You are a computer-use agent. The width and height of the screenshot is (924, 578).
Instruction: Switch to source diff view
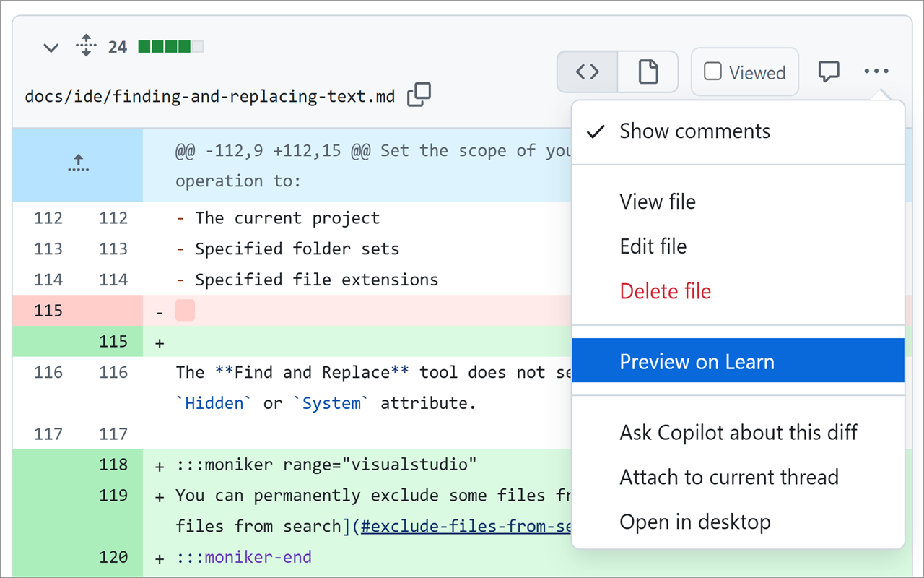[x=588, y=72]
